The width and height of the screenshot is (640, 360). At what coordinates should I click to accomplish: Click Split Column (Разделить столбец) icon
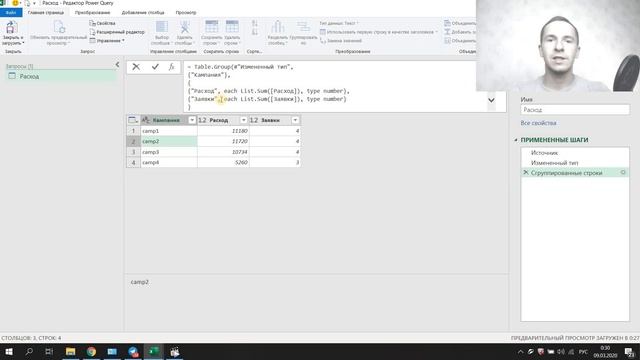tap(278, 27)
